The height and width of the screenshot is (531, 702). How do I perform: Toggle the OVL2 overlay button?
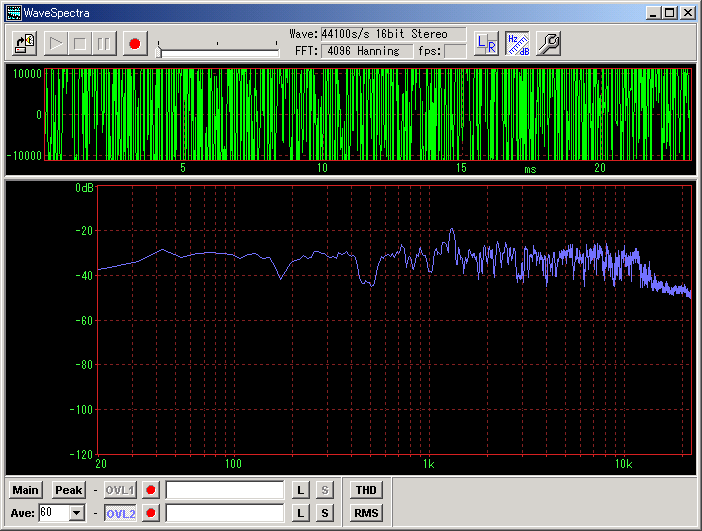point(120,513)
